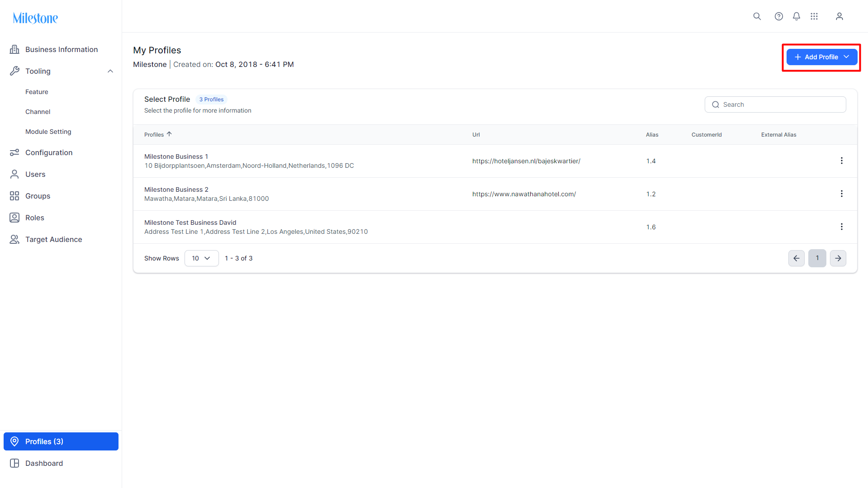Viewport: 868px width, 488px height.
Task: Navigate to Configuration
Action: click(x=61, y=152)
